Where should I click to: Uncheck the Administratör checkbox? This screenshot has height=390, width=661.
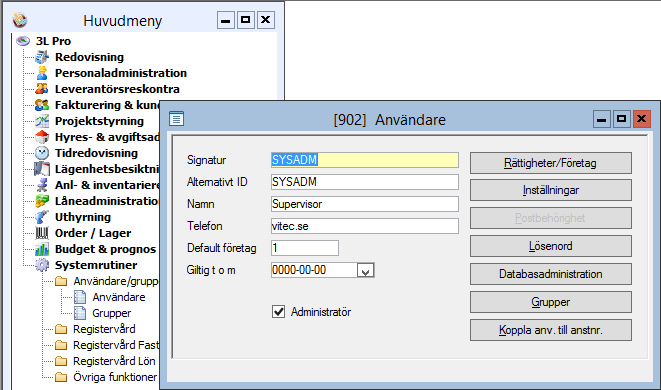[x=278, y=312]
